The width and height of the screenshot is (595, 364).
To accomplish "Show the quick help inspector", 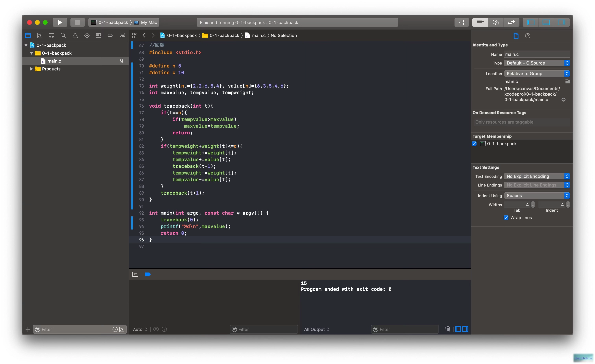I will [x=528, y=36].
